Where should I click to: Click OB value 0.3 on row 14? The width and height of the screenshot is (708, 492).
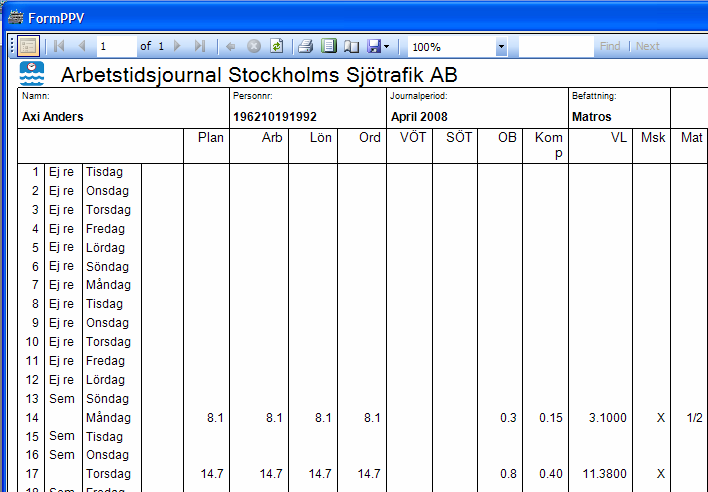[x=508, y=418]
